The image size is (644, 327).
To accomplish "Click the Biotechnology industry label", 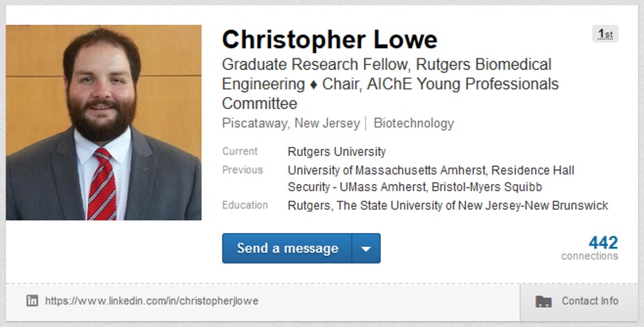I will pos(413,123).
